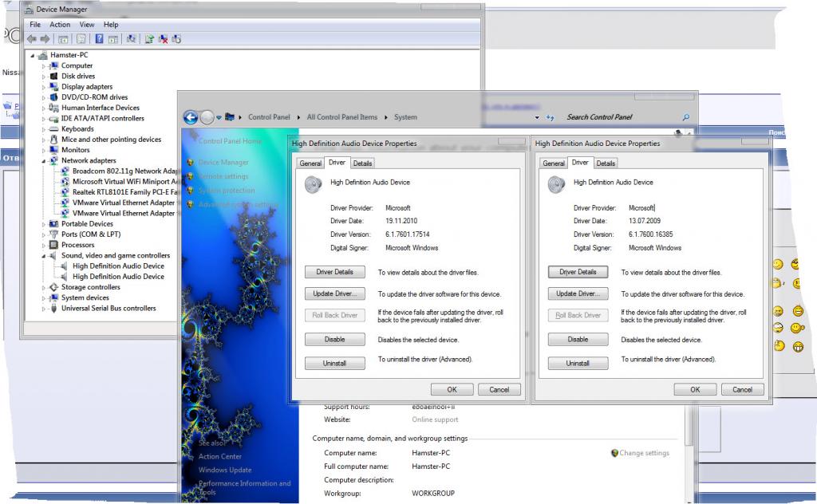Collapse the Network adapters node

[x=45, y=161]
